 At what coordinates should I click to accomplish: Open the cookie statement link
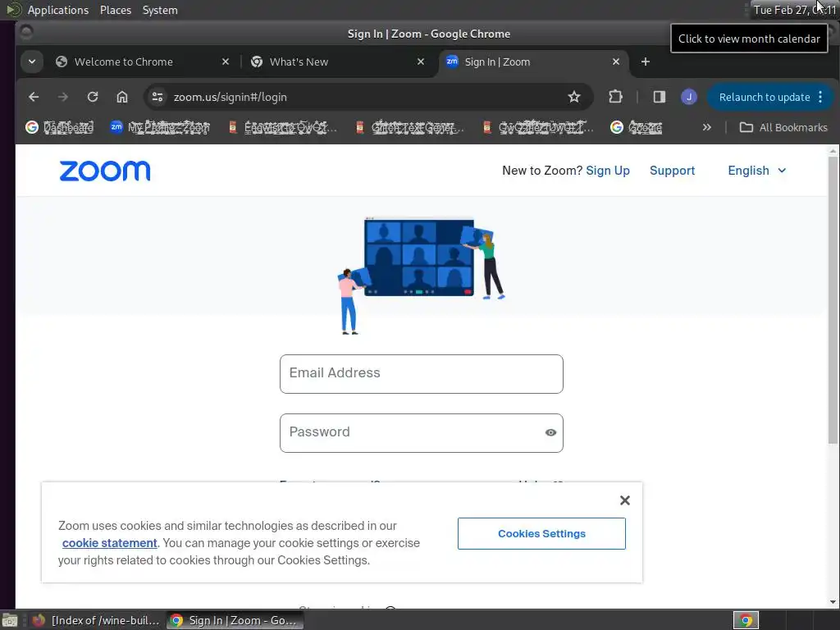tap(109, 543)
